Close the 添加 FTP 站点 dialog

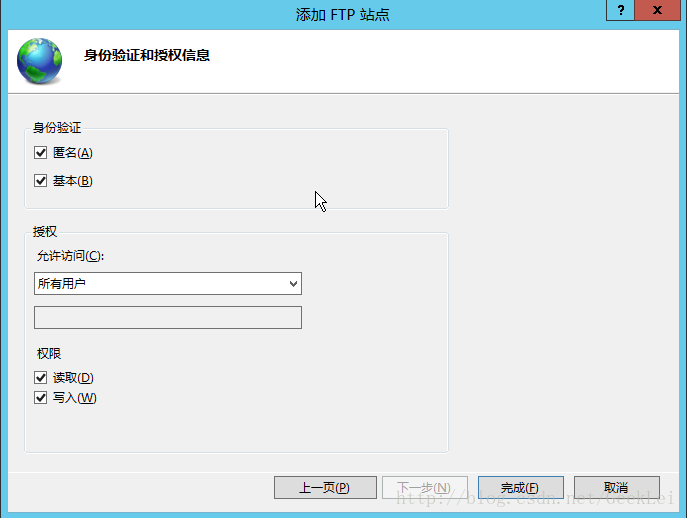coord(659,10)
